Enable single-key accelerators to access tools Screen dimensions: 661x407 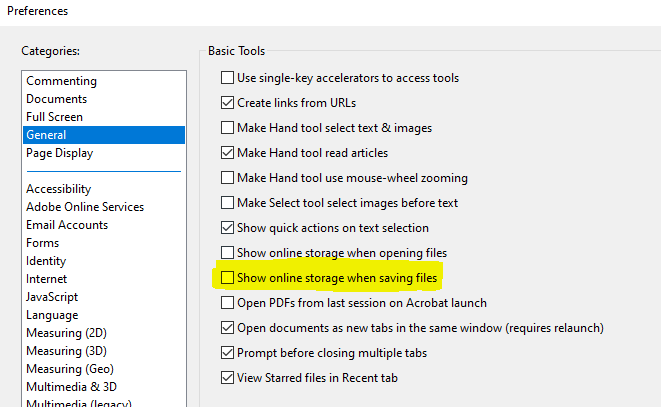(227, 77)
